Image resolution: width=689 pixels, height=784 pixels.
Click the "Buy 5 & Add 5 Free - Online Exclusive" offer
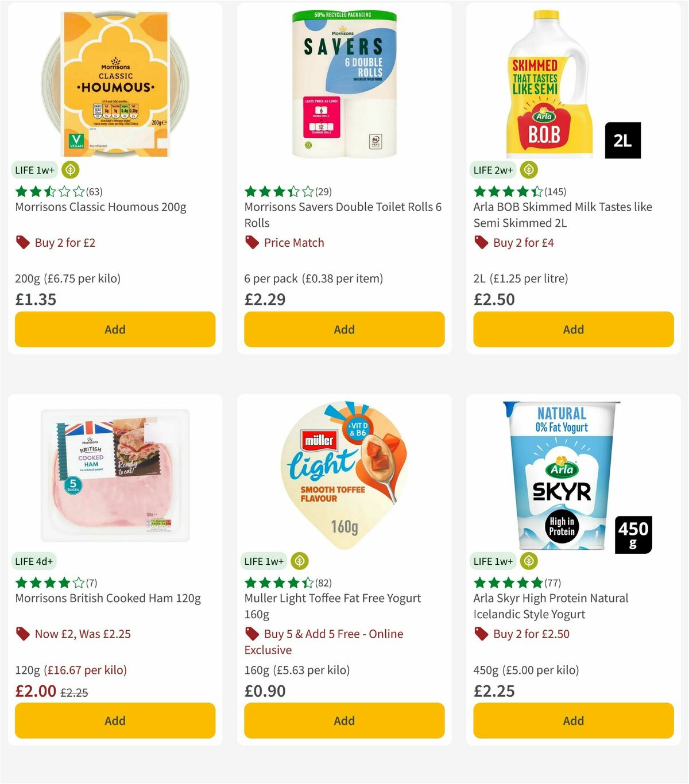[332, 642]
